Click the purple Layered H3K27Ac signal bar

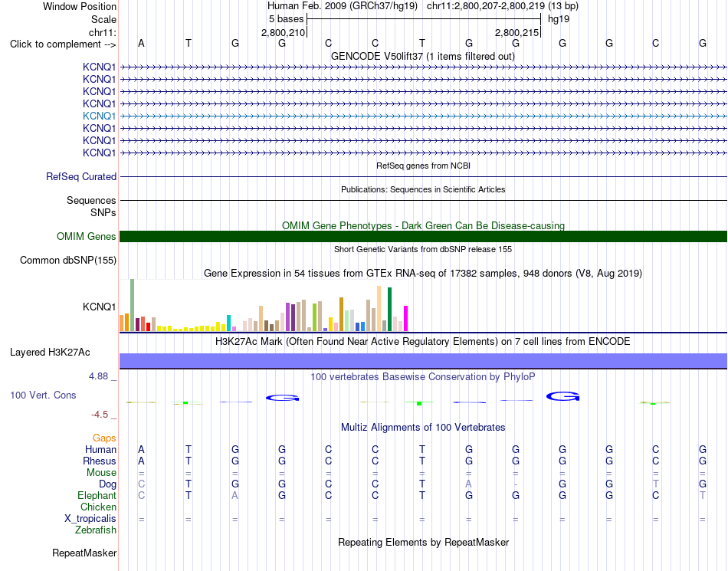423,361
